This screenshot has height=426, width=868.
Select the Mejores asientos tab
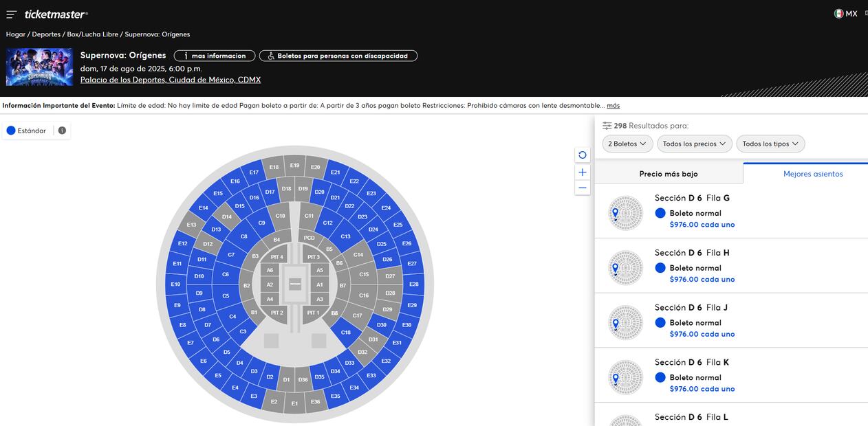812,174
